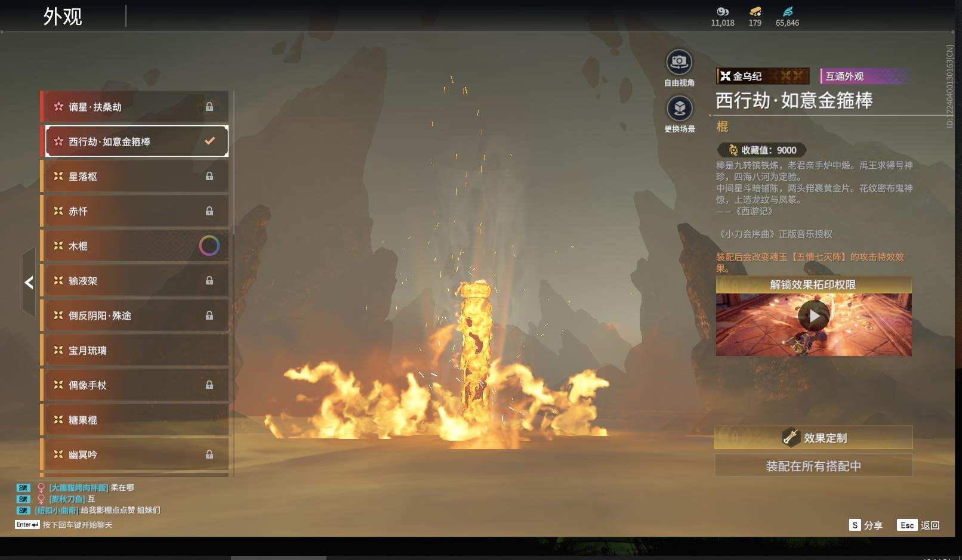The height and width of the screenshot is (560, 962).
Task: Click the lock icon on 摘星·扶桑劫
Action: pyautogui.click(x=209, y=107)
